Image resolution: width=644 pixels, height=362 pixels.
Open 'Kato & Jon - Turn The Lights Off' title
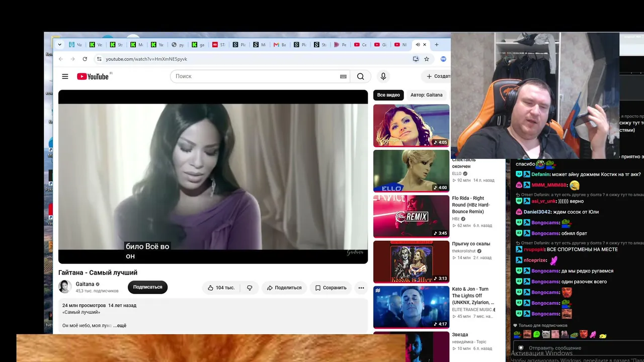(473, 296)
